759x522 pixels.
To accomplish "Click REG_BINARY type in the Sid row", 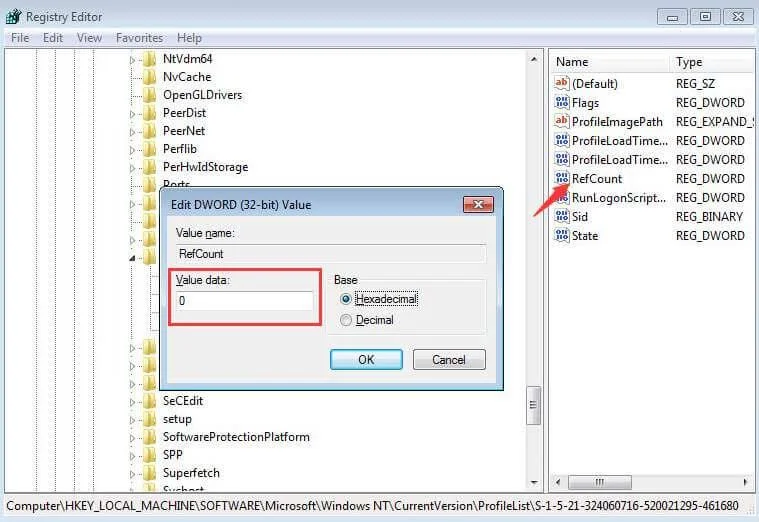I will coord(709,216).
